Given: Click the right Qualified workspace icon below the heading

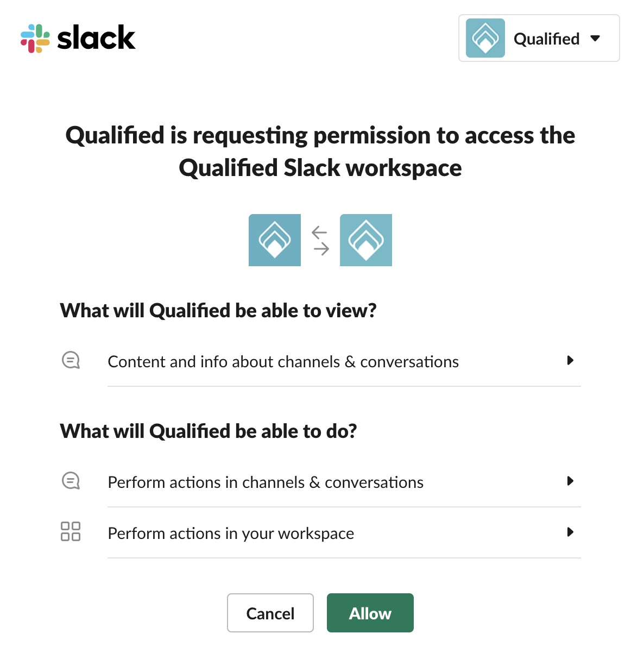Looking at the screenshot, I should (x=366, y=240).
